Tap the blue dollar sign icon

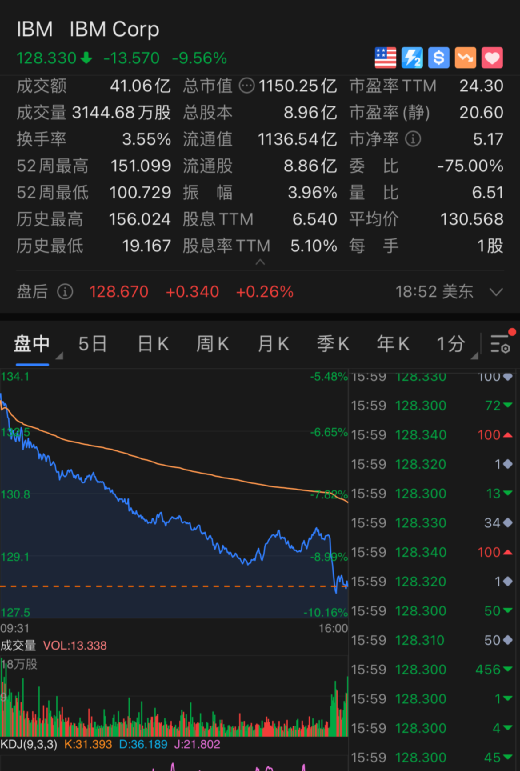pyautogui.click(x=438, y=58)
